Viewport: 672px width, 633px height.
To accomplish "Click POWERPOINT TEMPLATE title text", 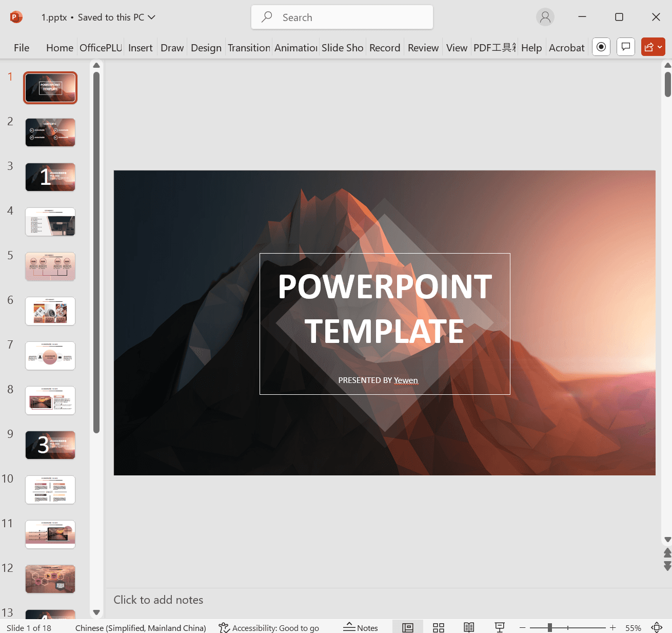I will pyautogui.click(x=385, y=309).
